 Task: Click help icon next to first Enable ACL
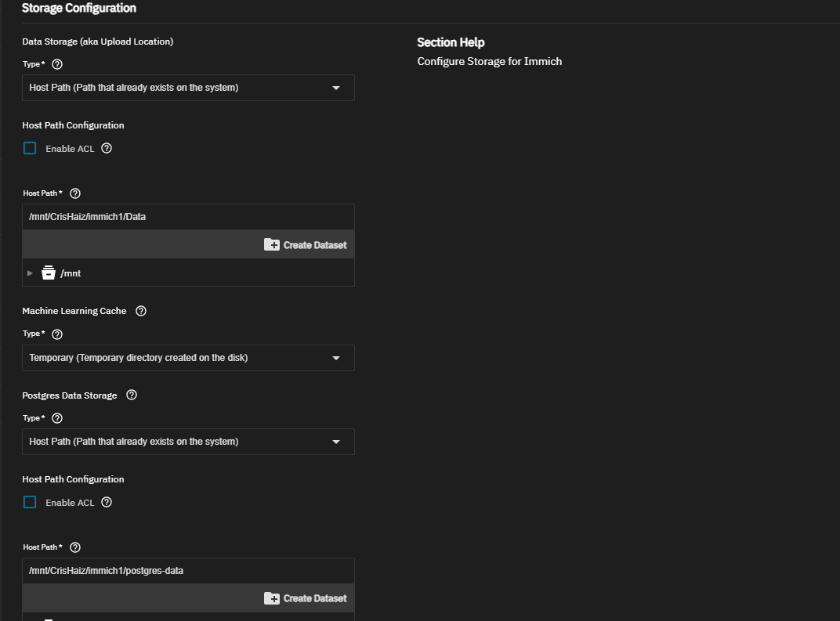click(x=107, y=148)
